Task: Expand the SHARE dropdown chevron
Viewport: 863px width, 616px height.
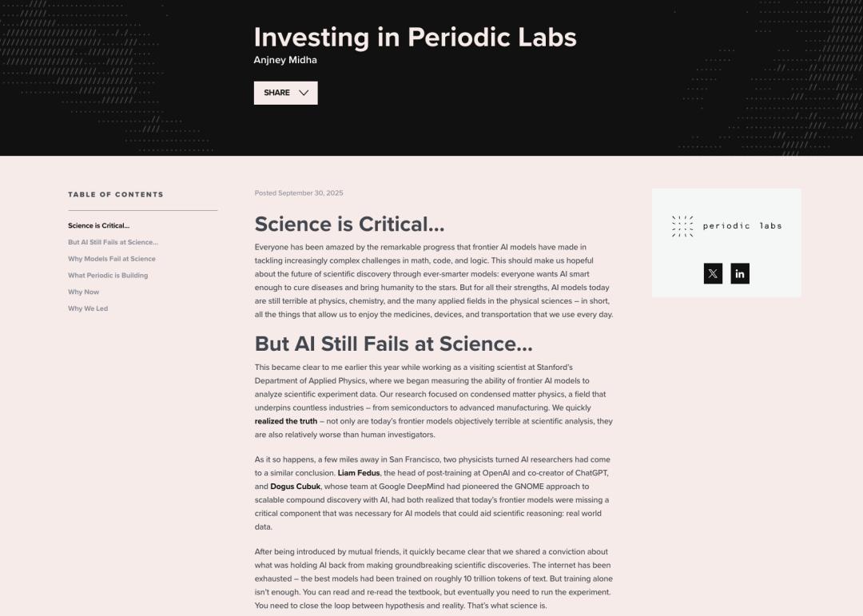Action: (304, 93)
